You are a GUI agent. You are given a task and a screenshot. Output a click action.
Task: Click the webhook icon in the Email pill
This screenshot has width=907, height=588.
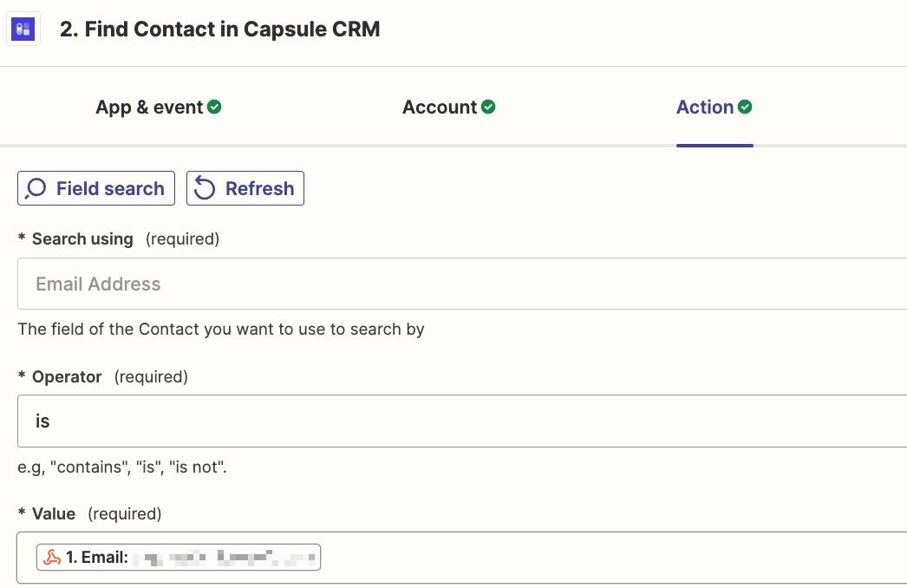(x=52, y=558)
